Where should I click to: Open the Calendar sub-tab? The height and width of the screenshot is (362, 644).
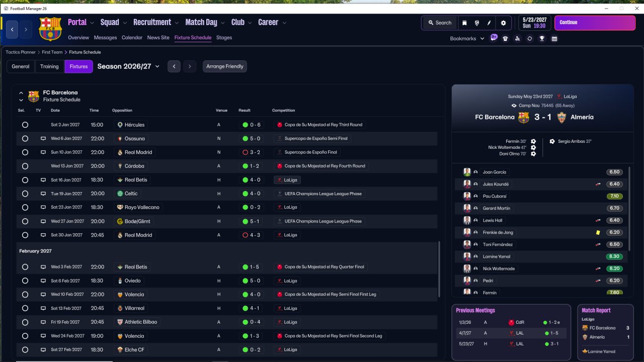click(x=132, y=38)
